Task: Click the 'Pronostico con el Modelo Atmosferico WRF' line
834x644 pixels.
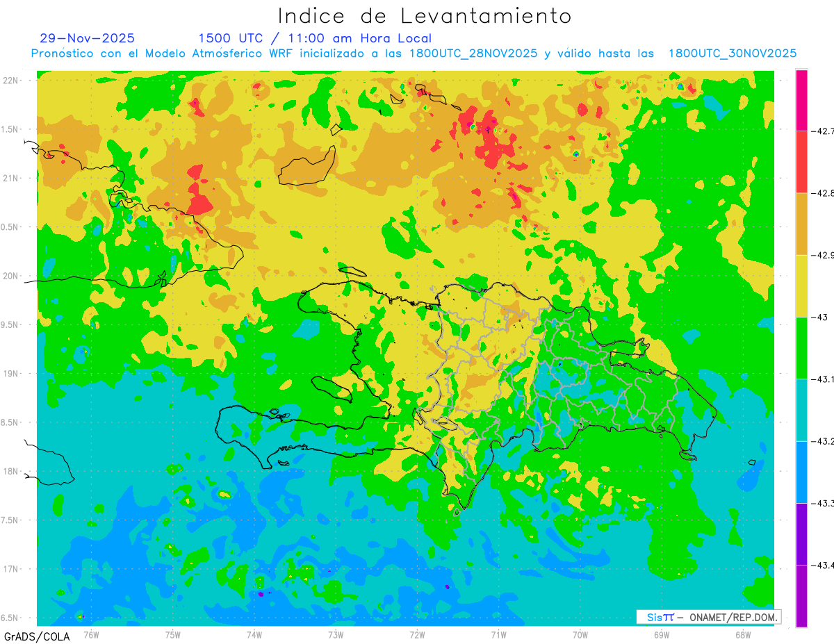Action: tap(414, 53)
